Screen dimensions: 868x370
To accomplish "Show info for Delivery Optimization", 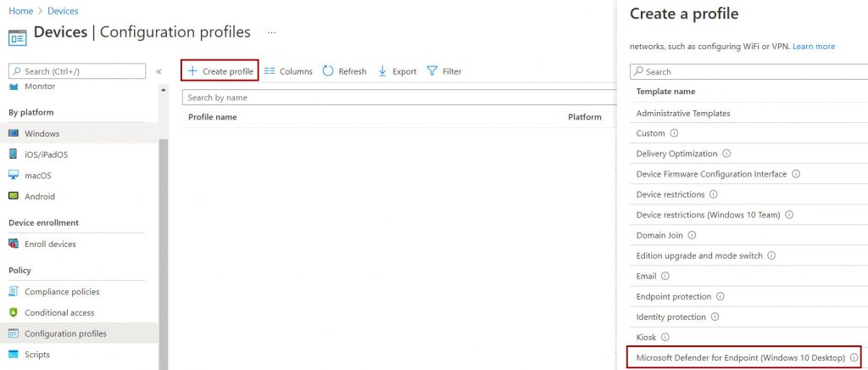I will [726, 154].
